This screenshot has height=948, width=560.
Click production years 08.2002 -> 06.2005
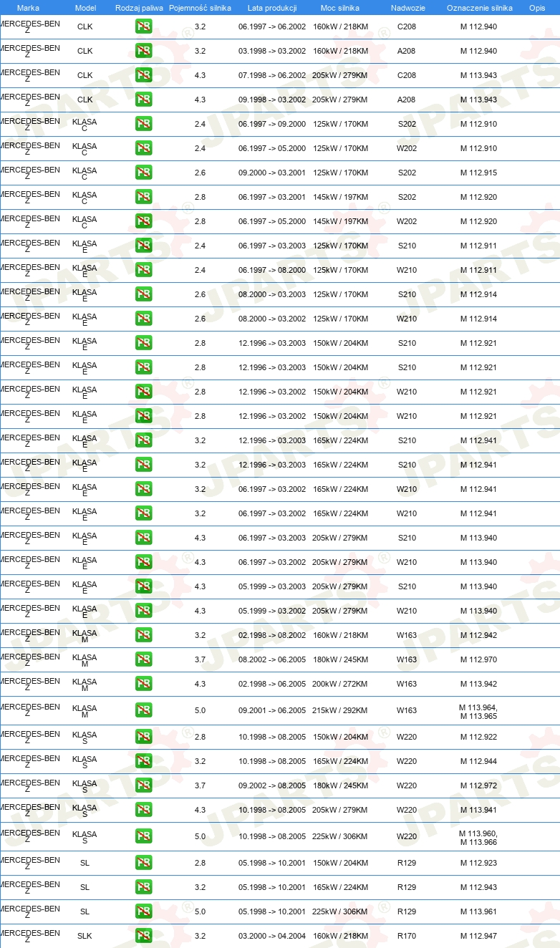(x=272, y=659)
